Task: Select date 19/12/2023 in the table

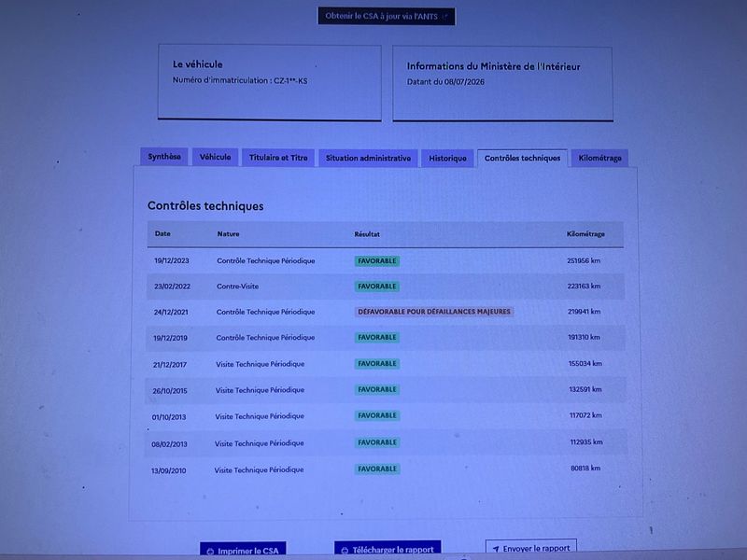Action: click(172, 261)
